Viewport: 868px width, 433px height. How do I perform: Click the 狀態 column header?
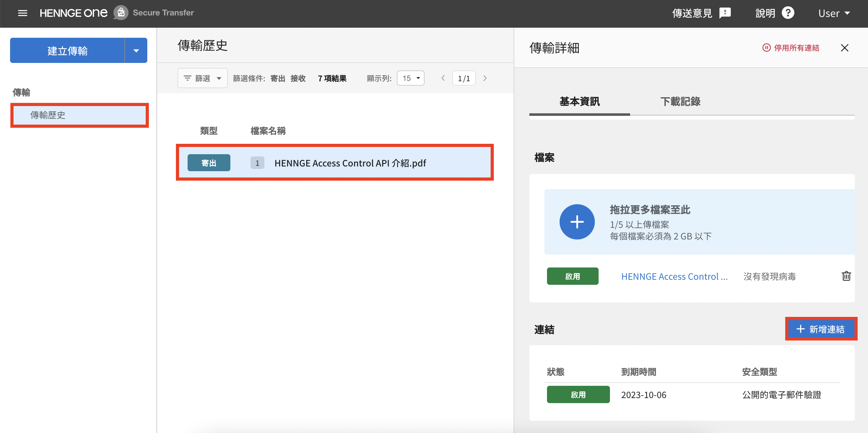tap(555, 372)
